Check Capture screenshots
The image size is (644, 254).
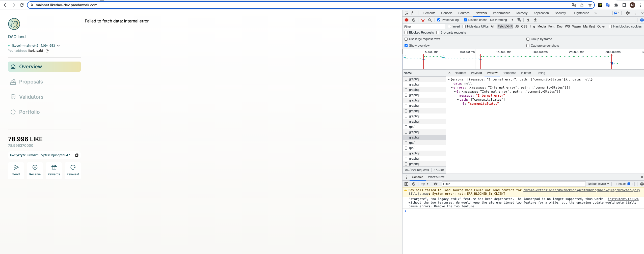pos(528,46)
